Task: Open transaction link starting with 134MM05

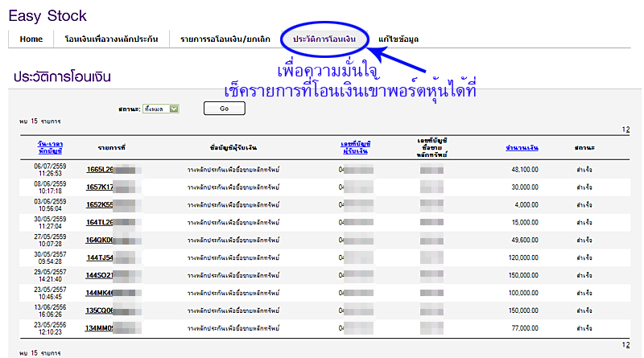Action: tap(101, 328)
